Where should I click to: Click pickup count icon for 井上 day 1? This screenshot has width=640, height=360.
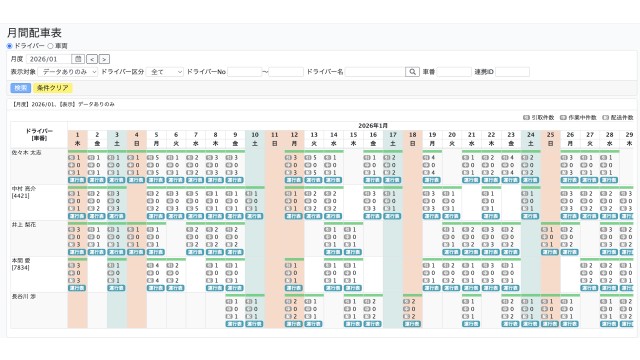[x=71, y=229]
